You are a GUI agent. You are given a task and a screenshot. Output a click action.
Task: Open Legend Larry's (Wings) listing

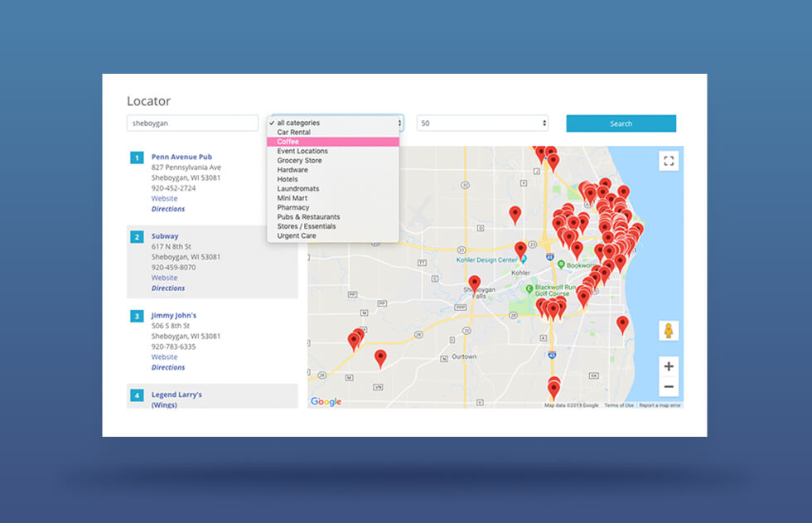(176, 400)
